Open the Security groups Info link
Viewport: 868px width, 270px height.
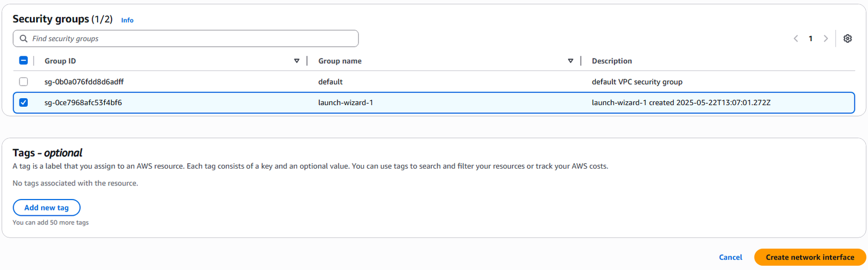tap(127, 20)
